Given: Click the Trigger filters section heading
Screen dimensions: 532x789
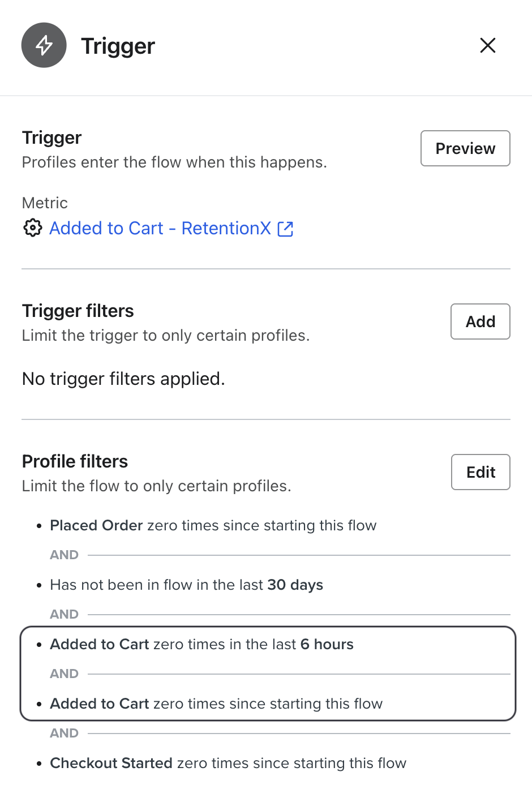Looking at the screenshot, I should tap(78, 311).
